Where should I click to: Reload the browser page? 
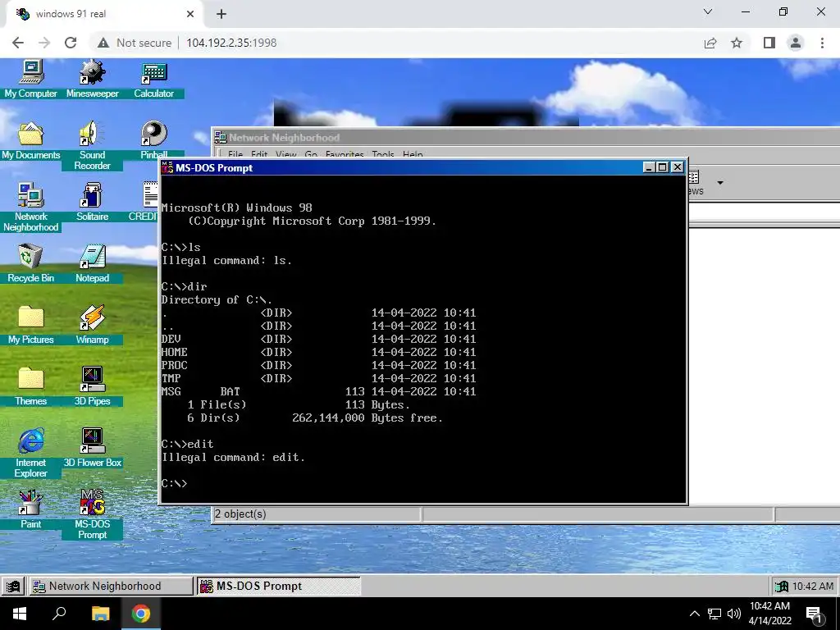click(x=71, y=43)
